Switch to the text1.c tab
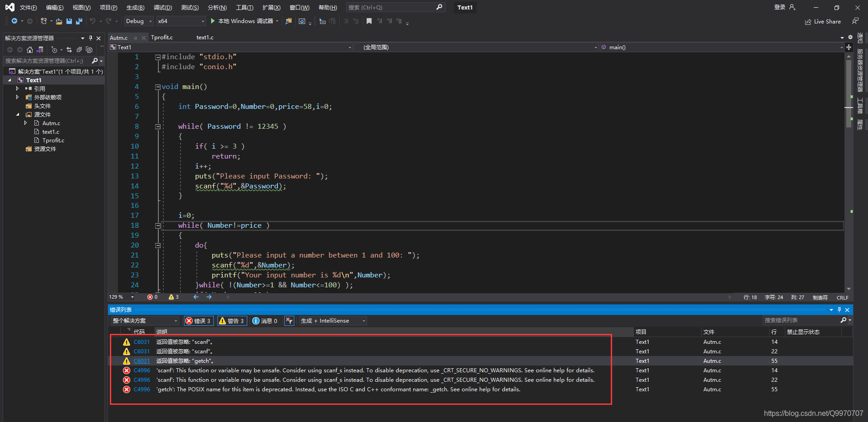The height and width of the screenshot is (422, 868). pos(205,38)
